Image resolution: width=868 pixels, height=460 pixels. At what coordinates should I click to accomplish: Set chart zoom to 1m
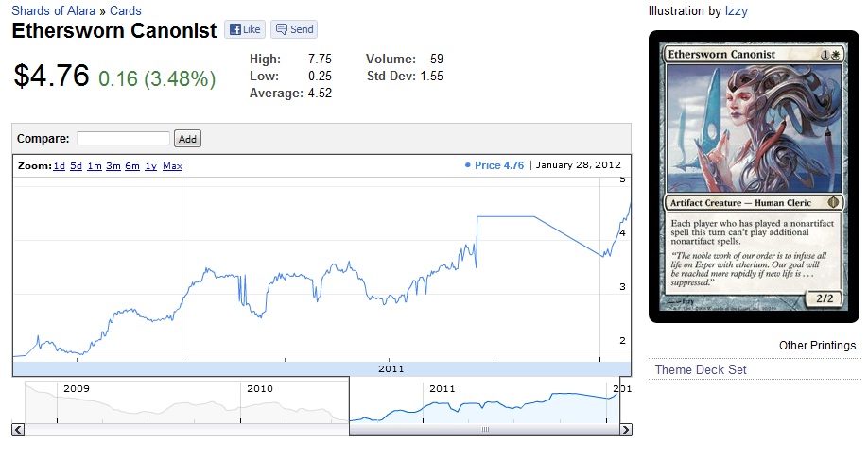coord(95,166)
